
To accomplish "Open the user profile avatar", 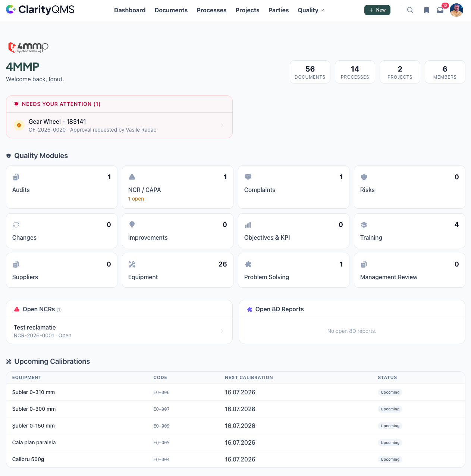I will (x=456, y=10).
